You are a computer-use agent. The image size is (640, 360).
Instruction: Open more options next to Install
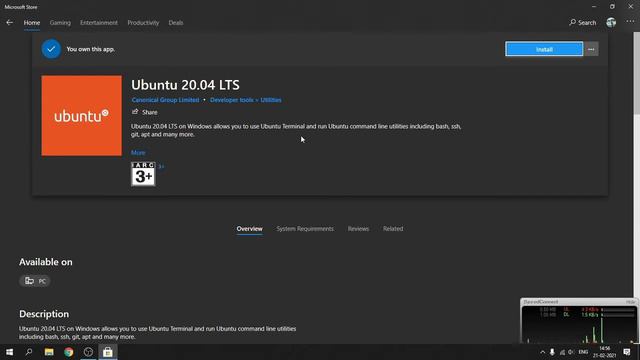[x=591, y=49]
